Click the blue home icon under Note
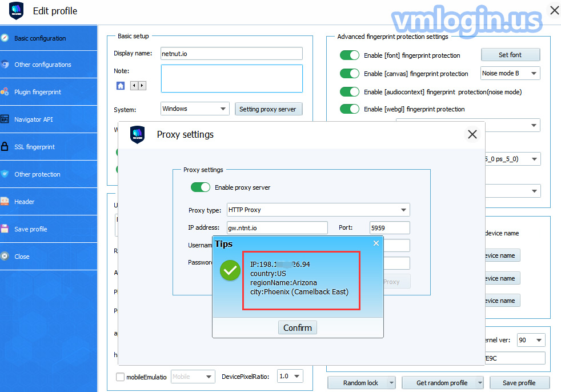Viewport: 561px width, 392px height. pos(121,86)
